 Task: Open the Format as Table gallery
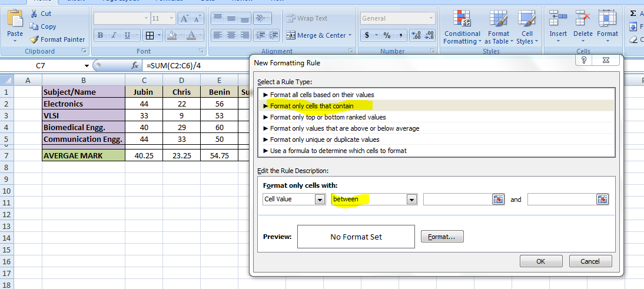coord(499,28)
